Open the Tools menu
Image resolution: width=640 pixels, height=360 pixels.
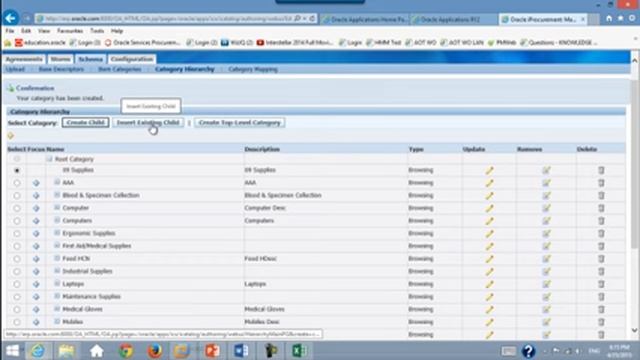(x=97, y=31)
